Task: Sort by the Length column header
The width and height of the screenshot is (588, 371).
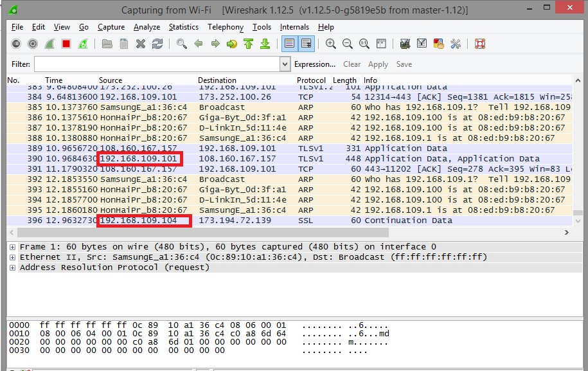Action: click(347, 80)
